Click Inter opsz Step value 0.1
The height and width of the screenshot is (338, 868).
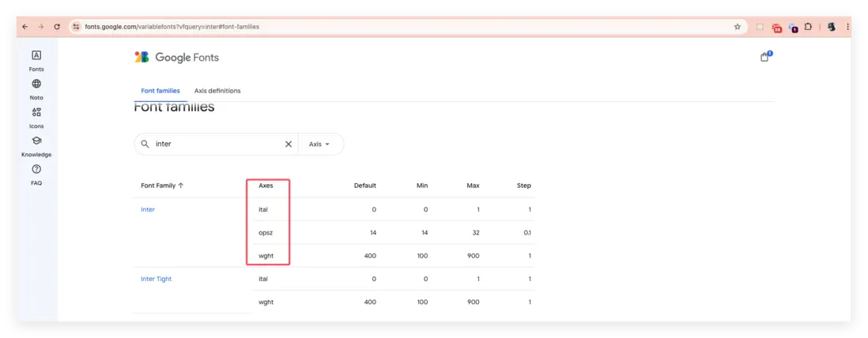coord(527,233)
